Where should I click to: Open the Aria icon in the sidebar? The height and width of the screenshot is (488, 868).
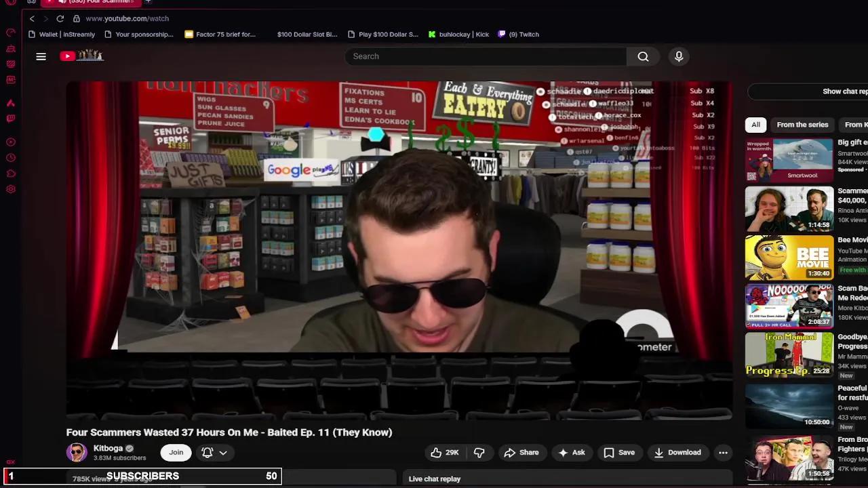[x=11, y=103]
